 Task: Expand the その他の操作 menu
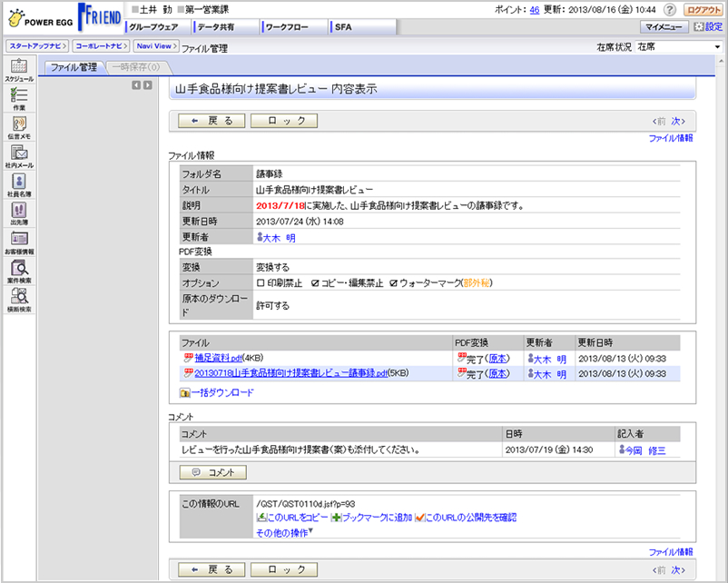(x=284, y=533)
